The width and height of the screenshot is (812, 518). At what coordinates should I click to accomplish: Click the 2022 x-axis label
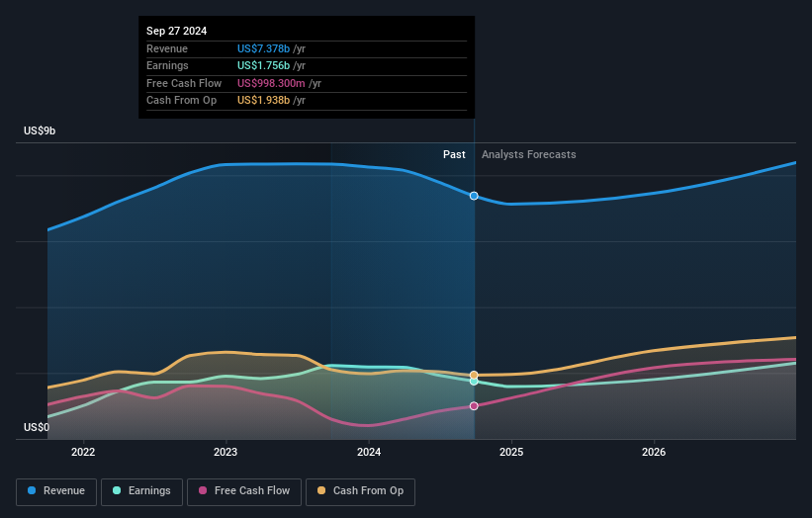pos(83,452)
